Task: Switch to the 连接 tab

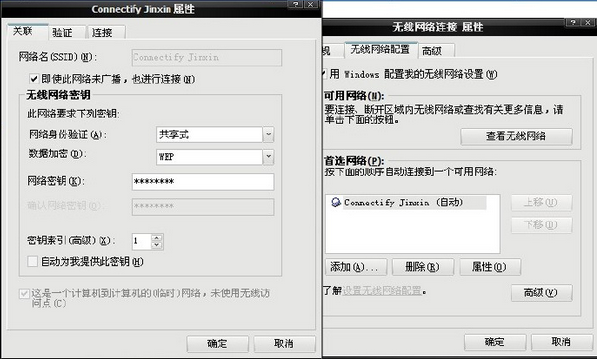Action: click(x=102, y=33)
